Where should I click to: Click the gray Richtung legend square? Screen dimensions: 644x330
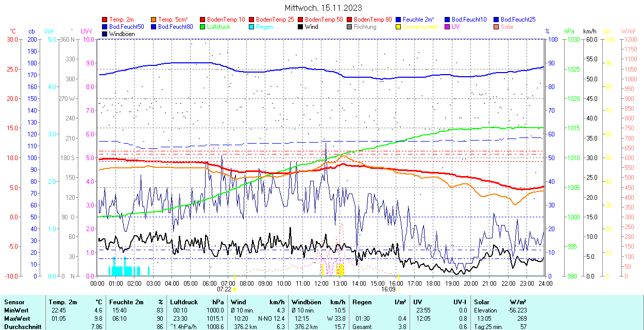(350, 27)
